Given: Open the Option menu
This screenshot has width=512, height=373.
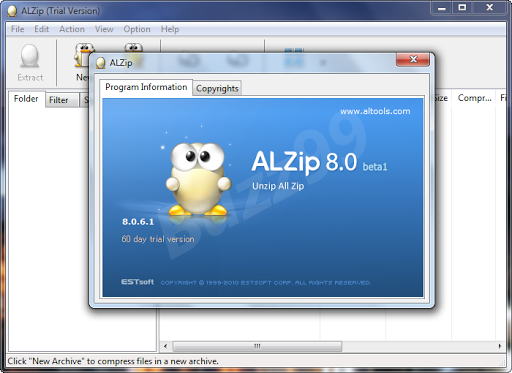Looking at the screenshot, I should 137,29.
